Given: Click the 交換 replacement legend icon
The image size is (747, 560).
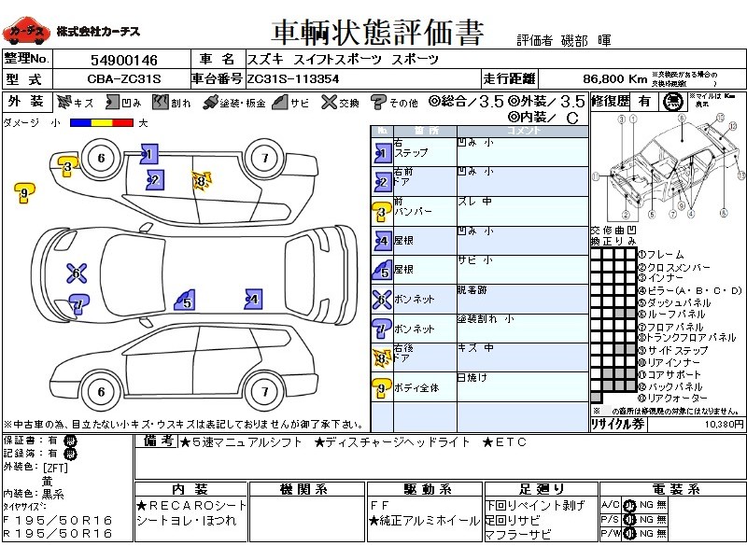Looking at the screenshot, I should pos(328,103).
